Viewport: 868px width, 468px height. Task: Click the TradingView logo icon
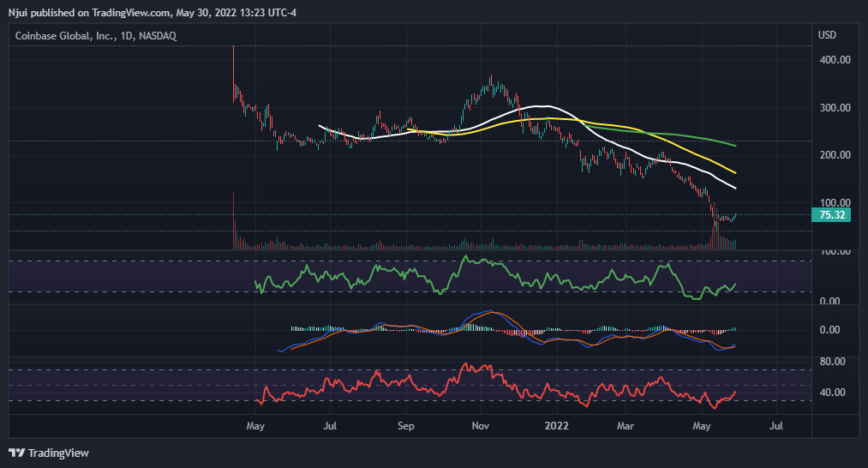[x=17, y=453]
